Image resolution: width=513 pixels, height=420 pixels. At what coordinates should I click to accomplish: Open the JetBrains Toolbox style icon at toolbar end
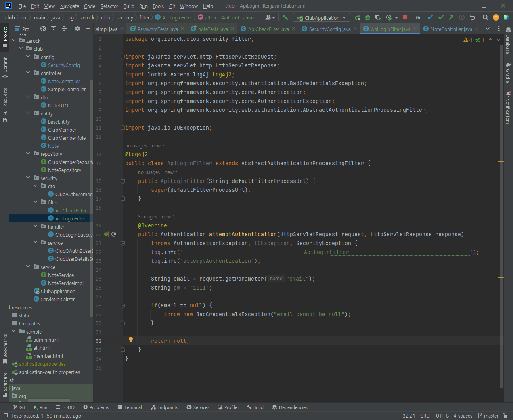point(506,17)
